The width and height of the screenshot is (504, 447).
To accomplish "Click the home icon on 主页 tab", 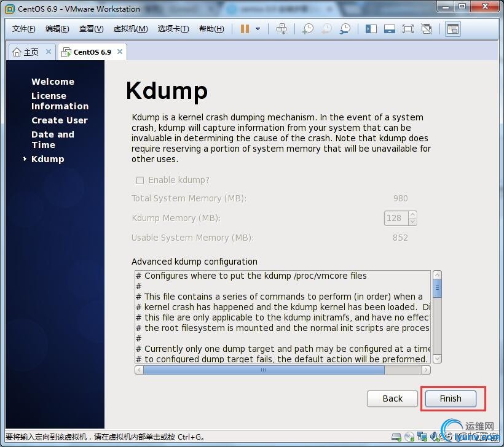I will tap(17, 52).
